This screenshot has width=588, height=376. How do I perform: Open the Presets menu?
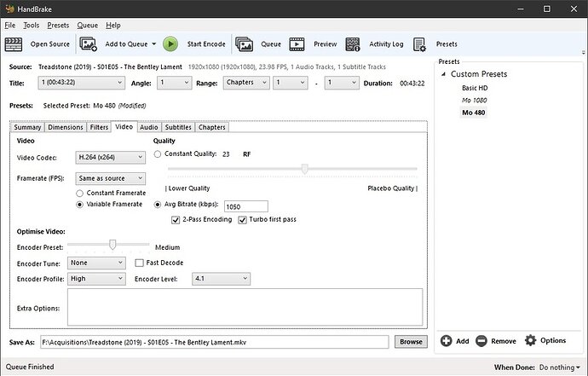(x=58, y=25)
